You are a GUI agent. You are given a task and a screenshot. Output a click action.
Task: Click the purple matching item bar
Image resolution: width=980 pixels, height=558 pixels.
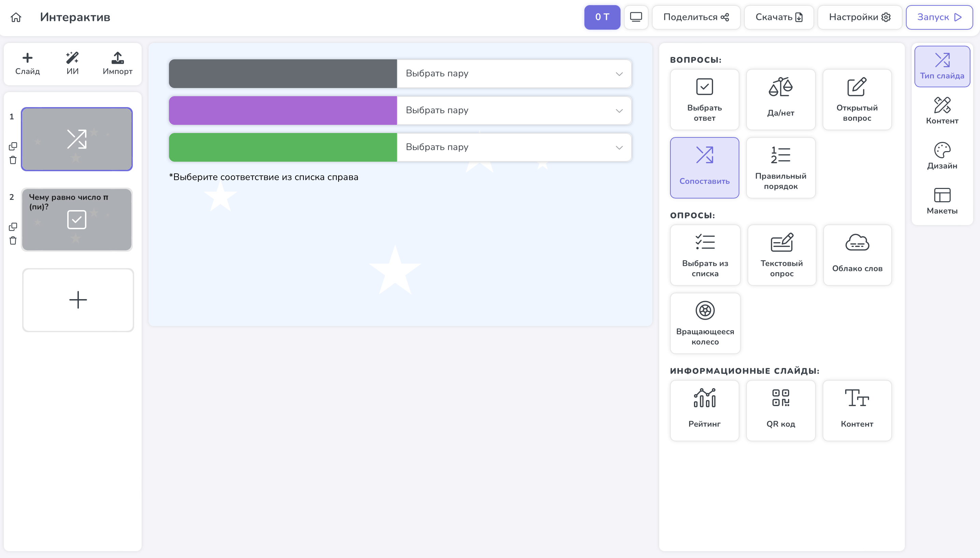pos(283,111)
